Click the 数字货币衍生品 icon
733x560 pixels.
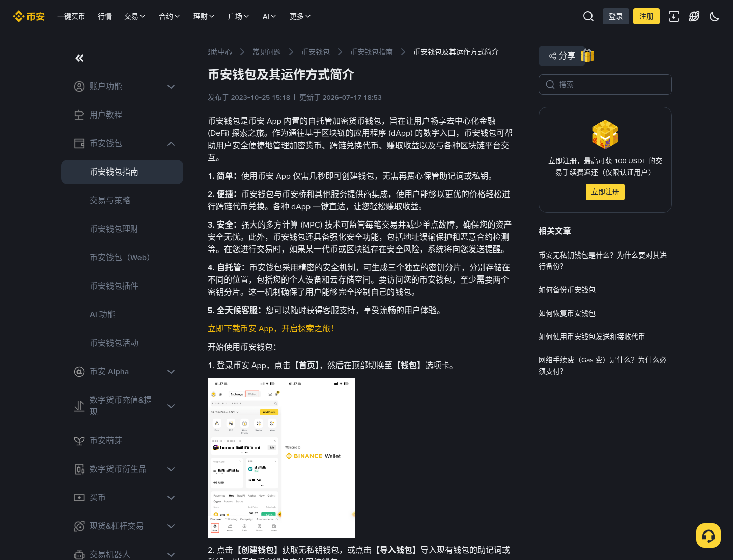(x=79, y=469)
